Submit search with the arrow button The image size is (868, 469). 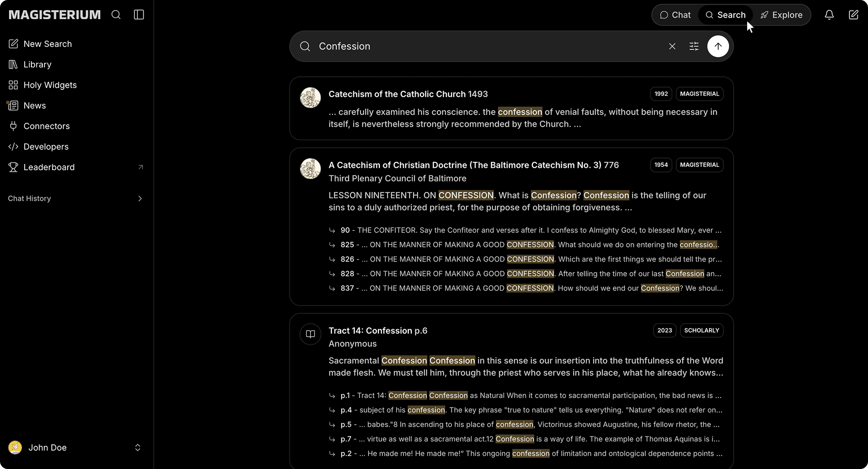(718, 46)
